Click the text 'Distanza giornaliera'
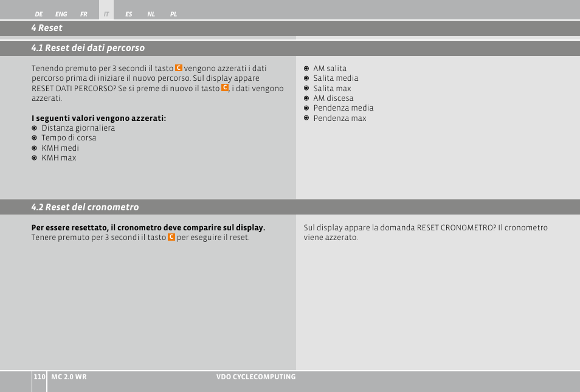The image size is (580, 392). 78,128
